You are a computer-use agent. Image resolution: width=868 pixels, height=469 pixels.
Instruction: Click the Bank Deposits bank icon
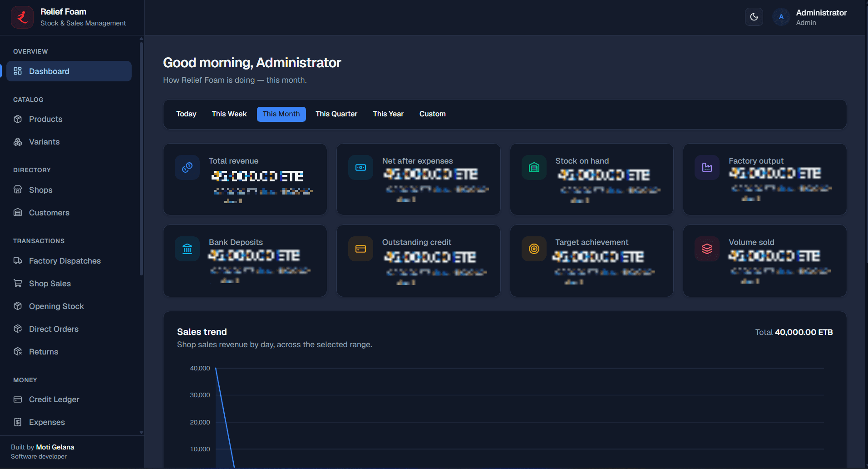[187, 249]
